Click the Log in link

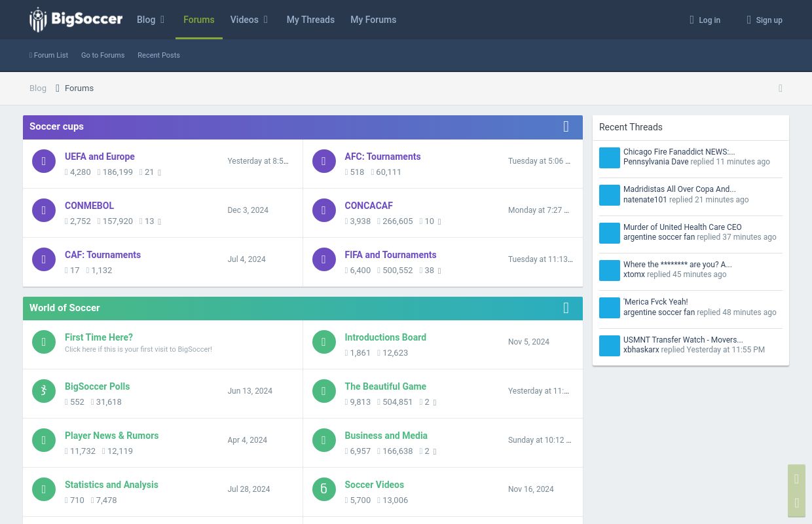705,20
